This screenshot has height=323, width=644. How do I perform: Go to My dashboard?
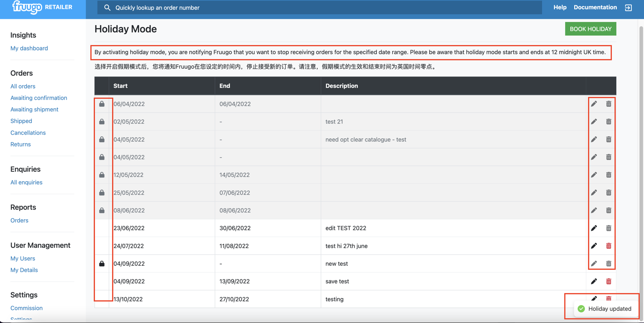(x=29, y=48)
